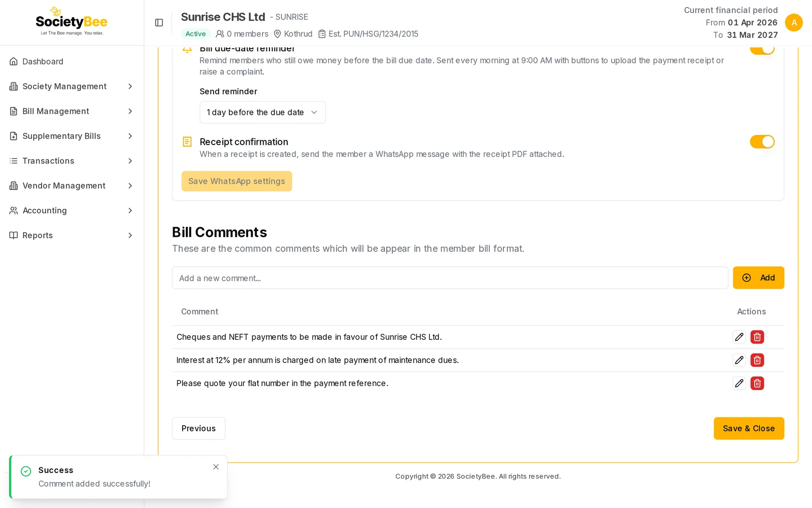Expand the Reports menu
Image resolution: width=812 pixels, height=508 pixels.
[72, 235]
